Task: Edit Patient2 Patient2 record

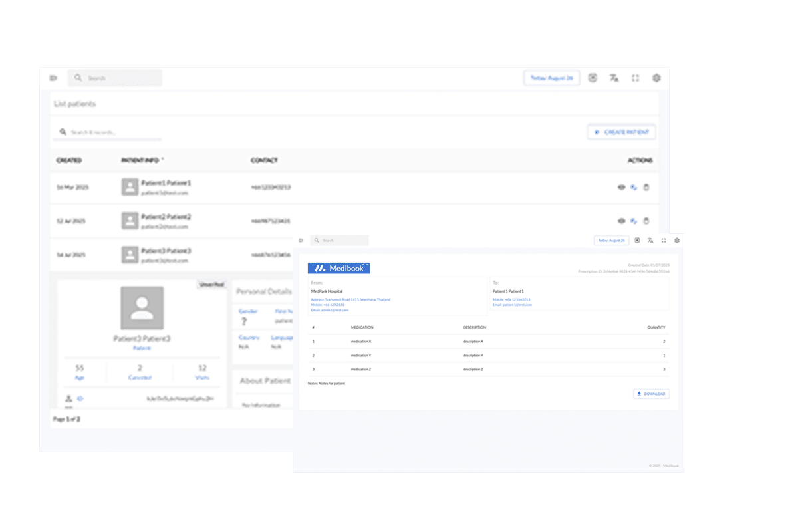Action: coord(634,221)
